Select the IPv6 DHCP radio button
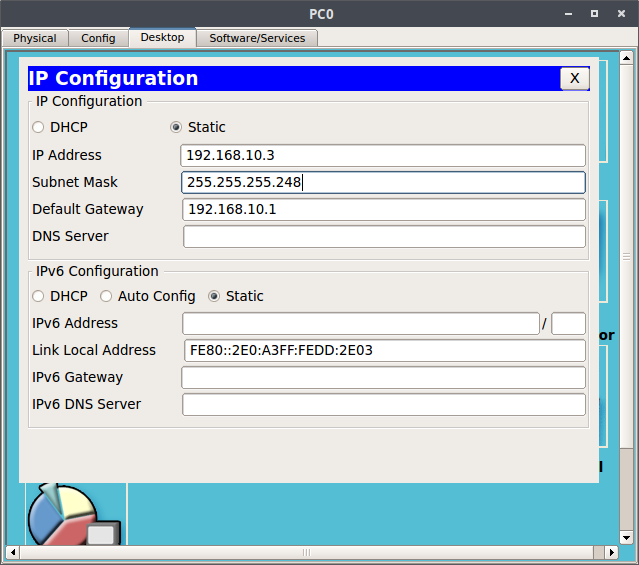This screenshot has width=639, height=565. pyautogui.click(x=38, y=296)
